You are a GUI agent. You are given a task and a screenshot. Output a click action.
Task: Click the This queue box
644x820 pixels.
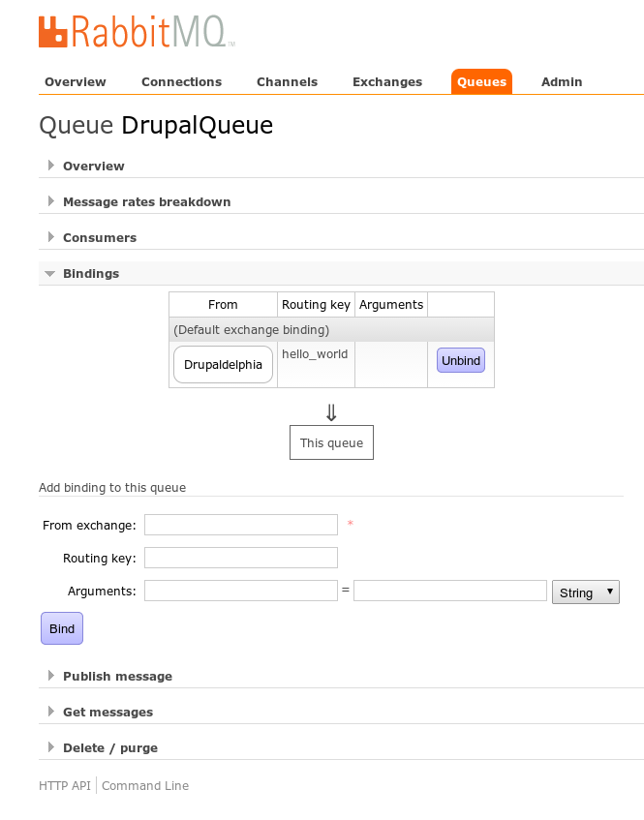(x=331, y=442)
